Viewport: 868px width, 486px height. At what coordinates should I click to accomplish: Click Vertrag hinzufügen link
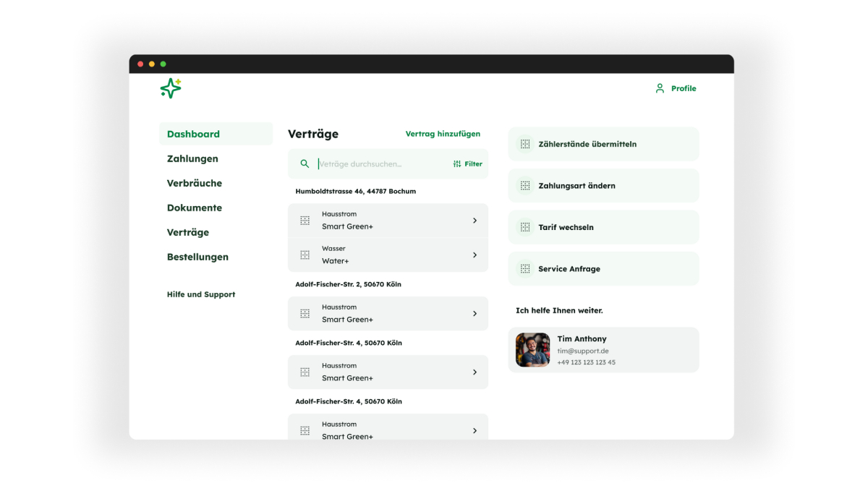coord(443,134)
